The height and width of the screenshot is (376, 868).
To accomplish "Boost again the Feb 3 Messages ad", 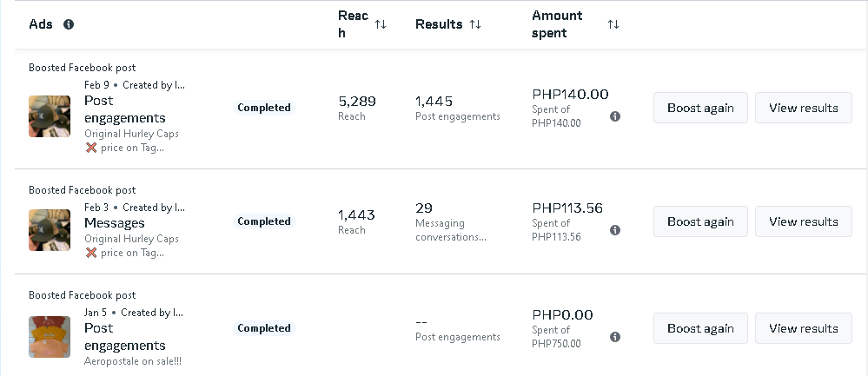I will tap(700, 221).
